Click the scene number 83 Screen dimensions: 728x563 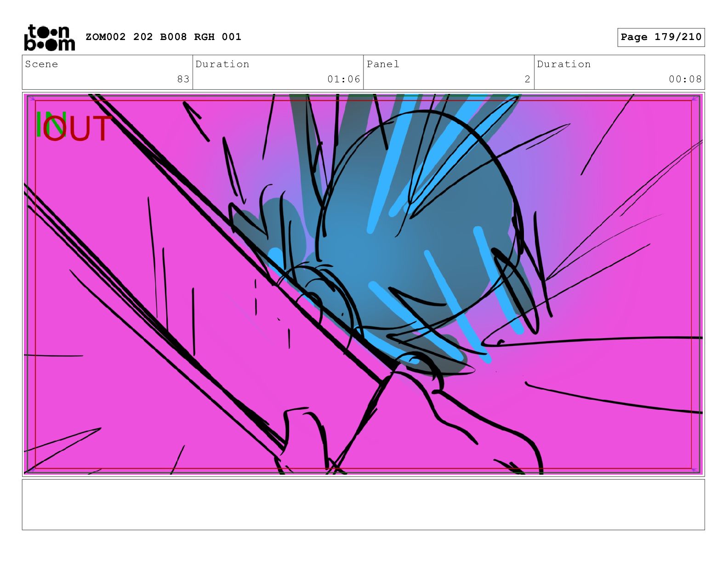pos(183,79)
